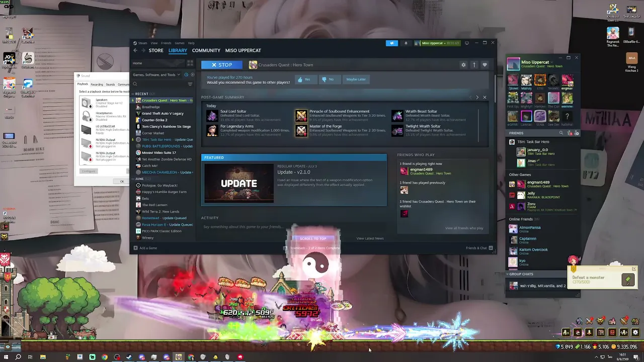This screenshot has height=362, width=644.
Task: Click the favorite heart icon for Crusaders Quest
Action: pos(485,65)
